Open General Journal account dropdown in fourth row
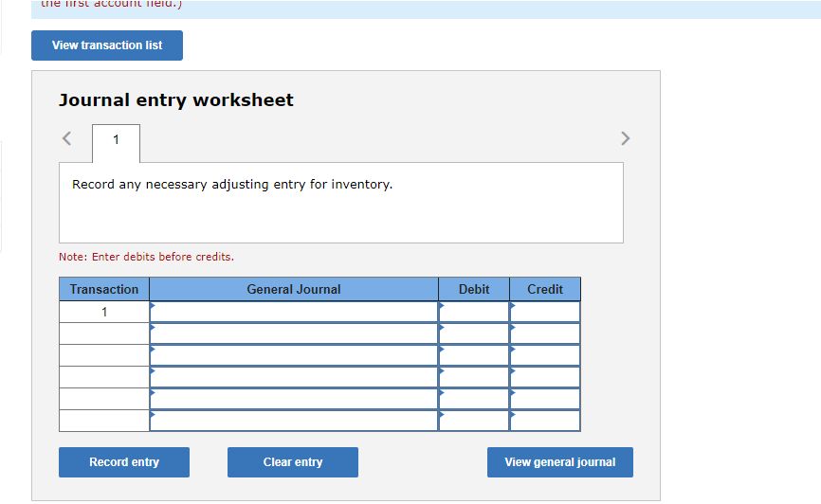 pyautogui.click(x=294, y=377)
